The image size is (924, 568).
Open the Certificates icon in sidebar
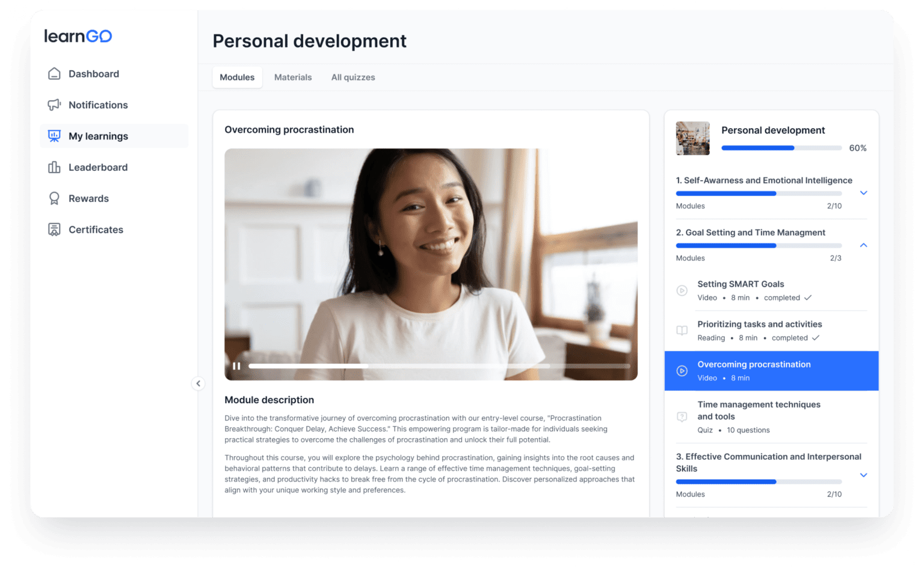pyautogui.click(x=54, y=230)
